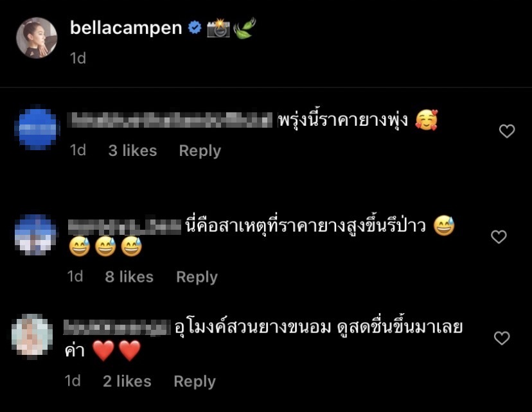The width and height of the screenshot is (532, 412).
Task: Click the green leaf emoji
Action: click(x=245, y=28)
